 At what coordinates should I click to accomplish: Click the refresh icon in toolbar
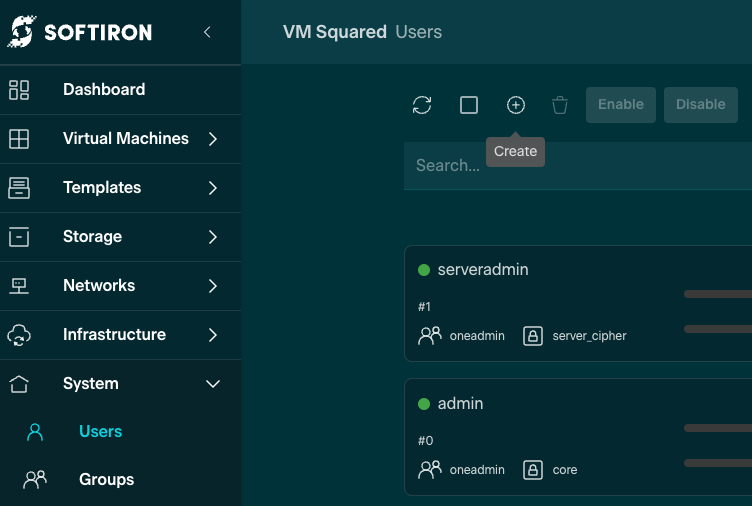click(x=422, y=105)
